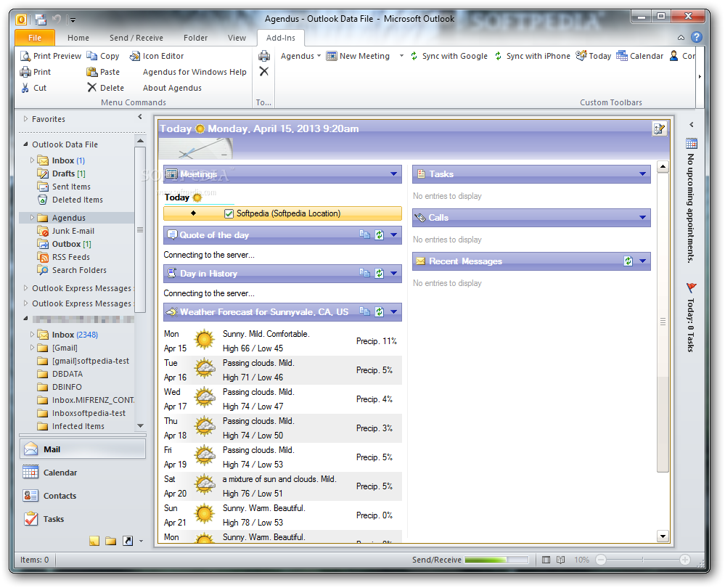Screen dimensions: 725x588
Task: Refresh the Weather Forecast panel
Action: point(379,312)
